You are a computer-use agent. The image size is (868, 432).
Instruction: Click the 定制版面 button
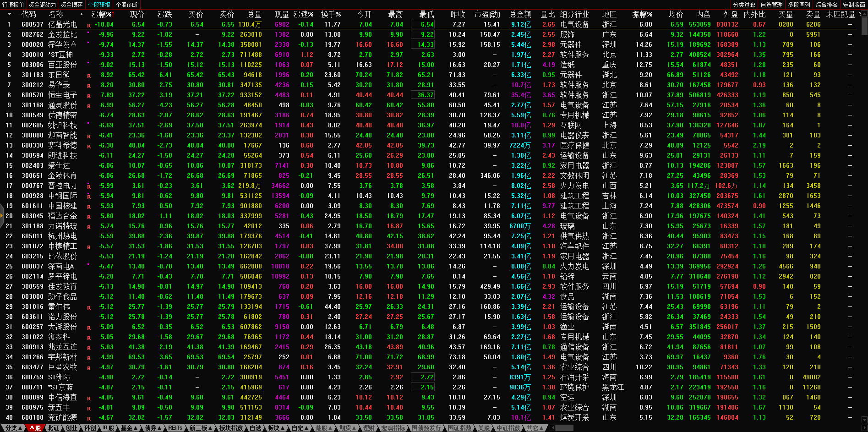tap(854, 5)
